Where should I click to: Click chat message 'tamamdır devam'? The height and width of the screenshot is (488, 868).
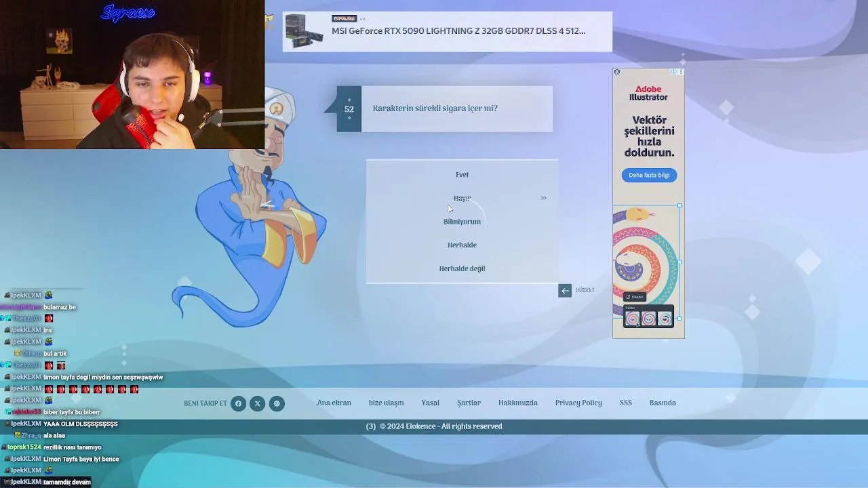(67, 482)
